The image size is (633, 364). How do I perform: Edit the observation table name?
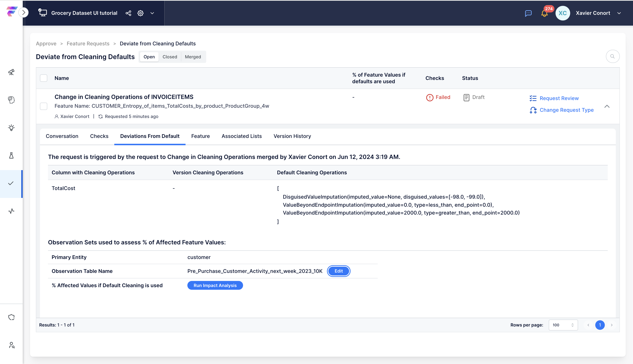coord(338,271)
